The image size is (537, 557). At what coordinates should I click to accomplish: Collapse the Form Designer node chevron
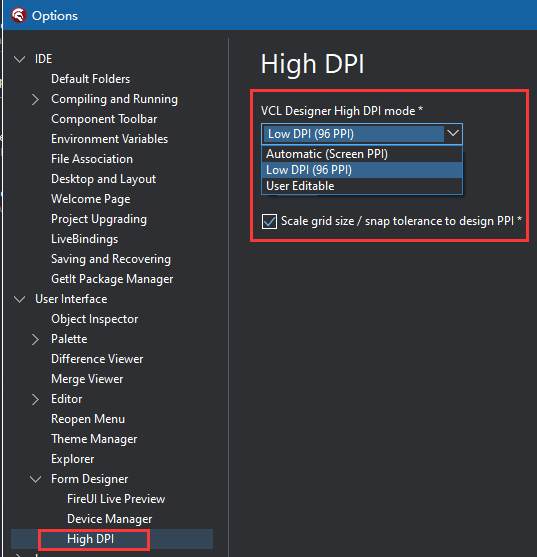(36, 479)
